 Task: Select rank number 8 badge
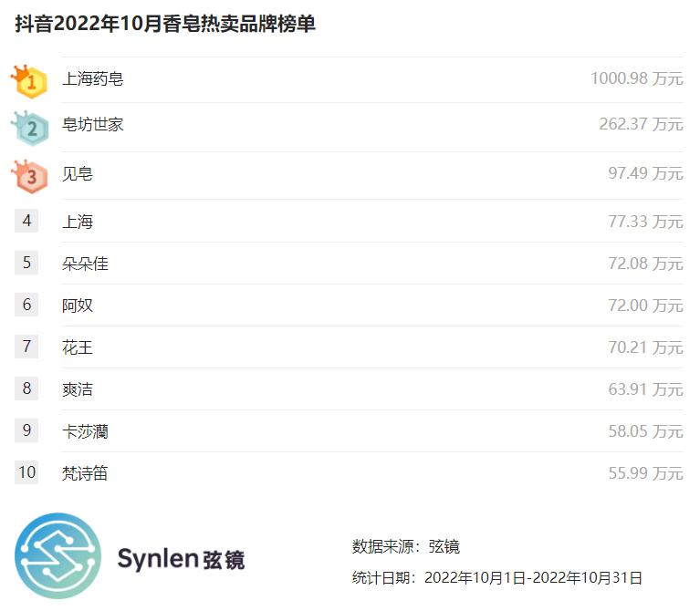26,388
